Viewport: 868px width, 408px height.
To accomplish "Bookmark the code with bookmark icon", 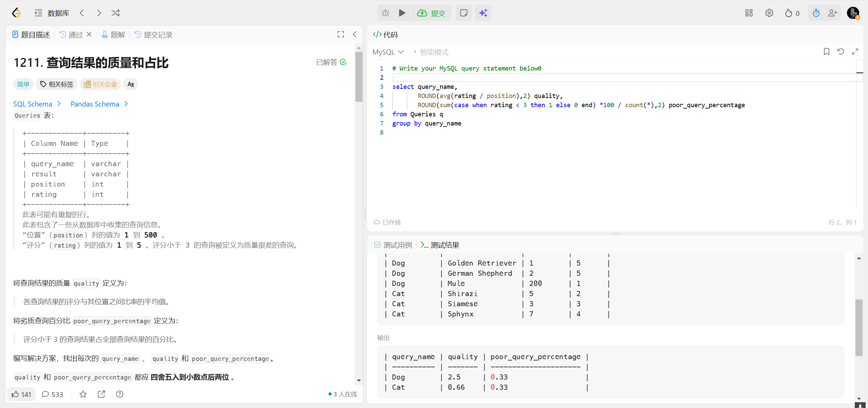I will [826, 52].
